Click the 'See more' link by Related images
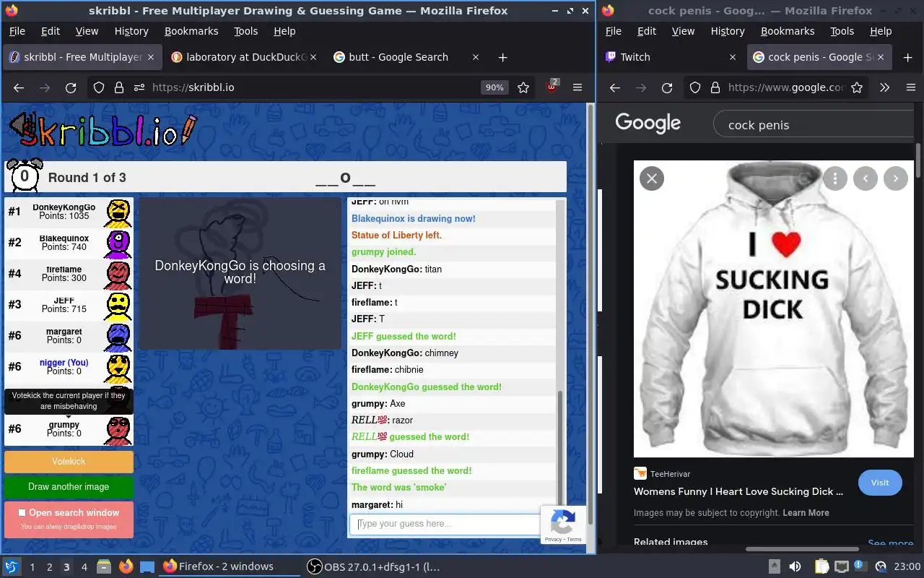 click(890, 543)
